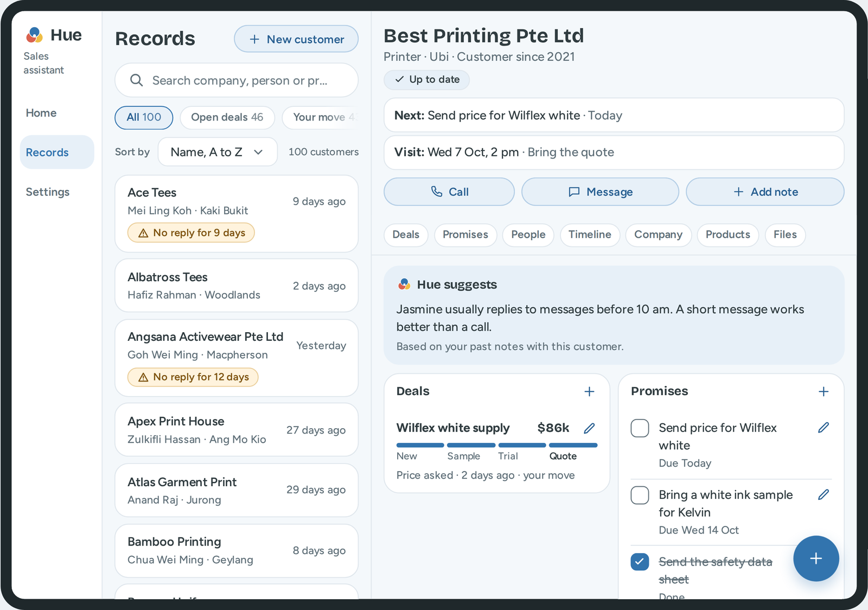Screen dimensions: 868x610
Task: Click the Hue suggests logo icon
Action: tap(404, 284)
